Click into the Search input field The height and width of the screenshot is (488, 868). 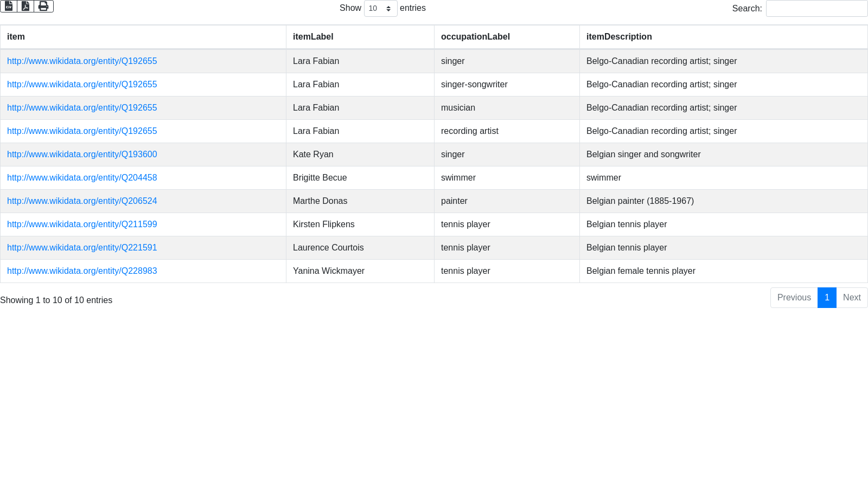pos(816,9)
